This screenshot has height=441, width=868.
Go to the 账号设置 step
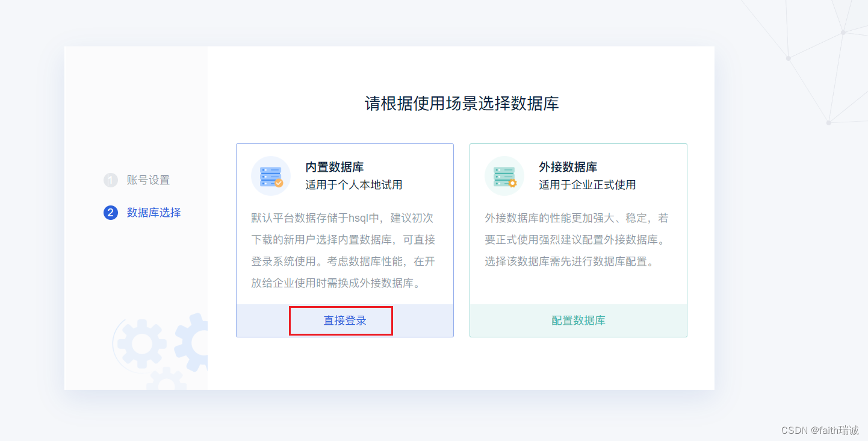[x=148, y=180]
